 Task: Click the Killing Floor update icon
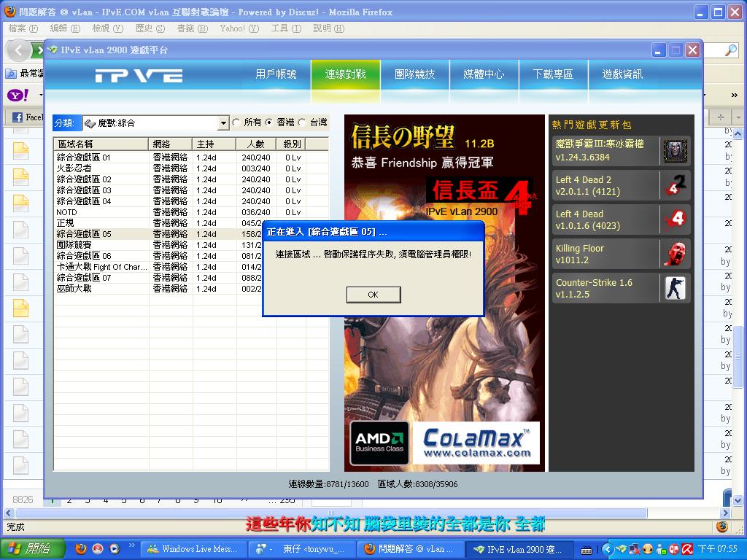(x=675, y=254)
